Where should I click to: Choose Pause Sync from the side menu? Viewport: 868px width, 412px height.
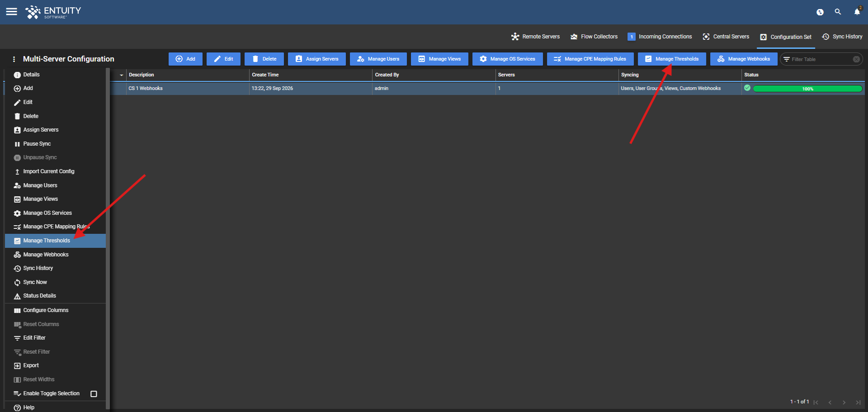coord(55,144)
